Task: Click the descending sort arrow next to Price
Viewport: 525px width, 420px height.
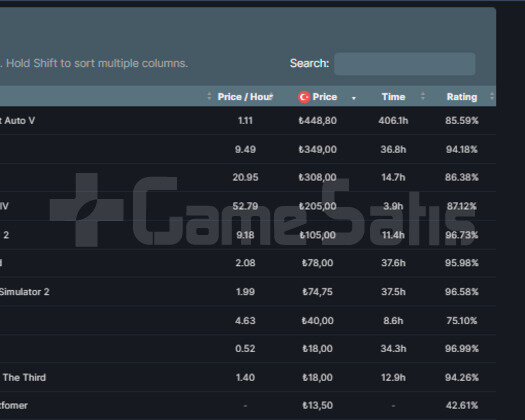Action: [x=354, y=98]
